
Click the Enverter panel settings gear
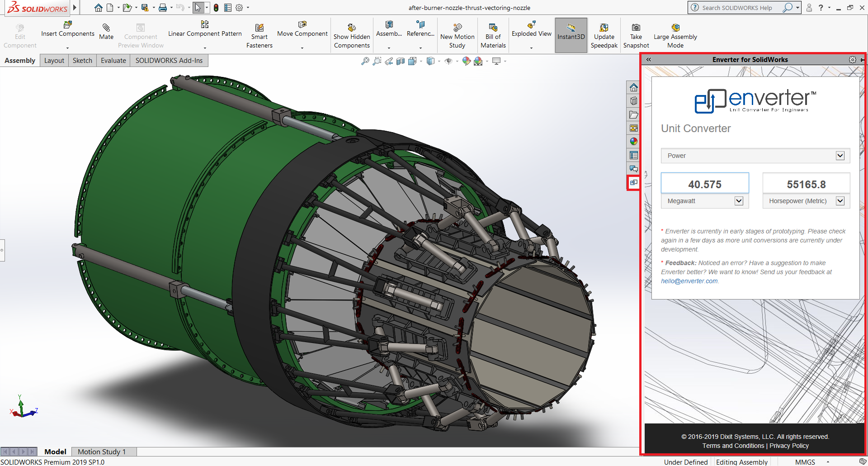pos(852,60)
